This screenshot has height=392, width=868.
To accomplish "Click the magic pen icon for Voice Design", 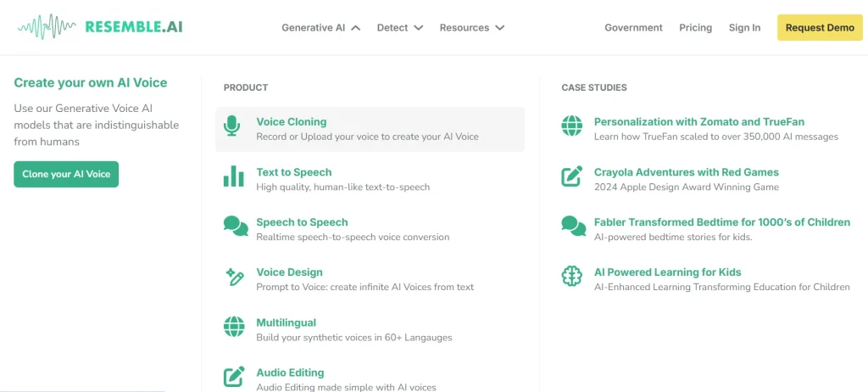I will click(234, 277).
